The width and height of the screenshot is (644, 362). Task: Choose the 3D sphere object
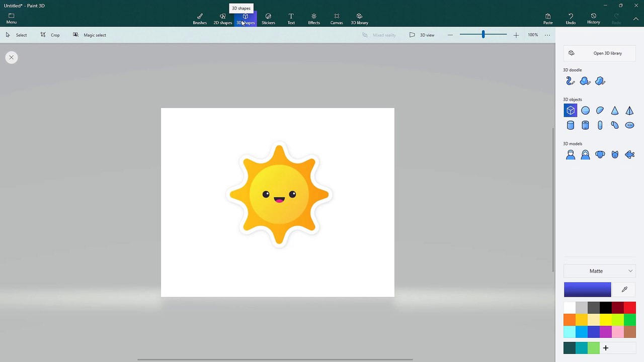[x=585, y=111]
